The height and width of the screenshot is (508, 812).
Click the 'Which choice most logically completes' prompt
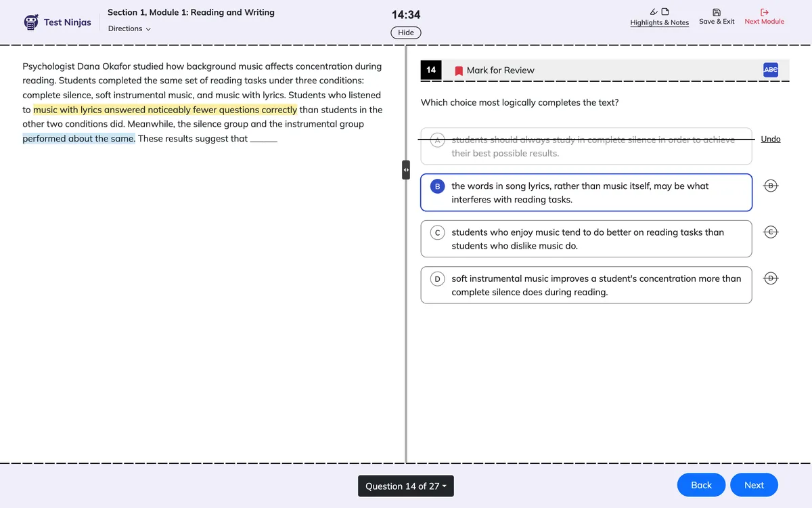pyautogui.click(x=520, y=103)
